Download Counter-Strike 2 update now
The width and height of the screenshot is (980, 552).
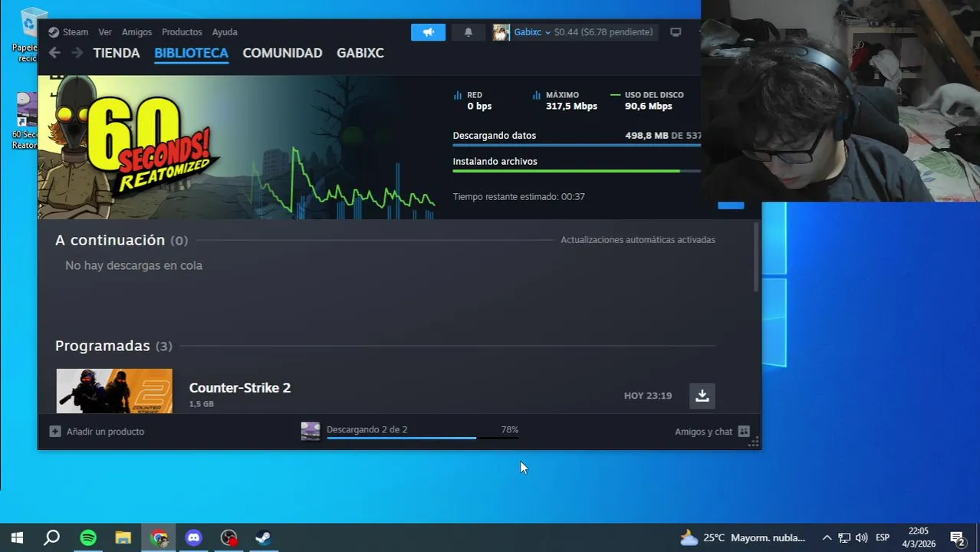coord(702,396)
